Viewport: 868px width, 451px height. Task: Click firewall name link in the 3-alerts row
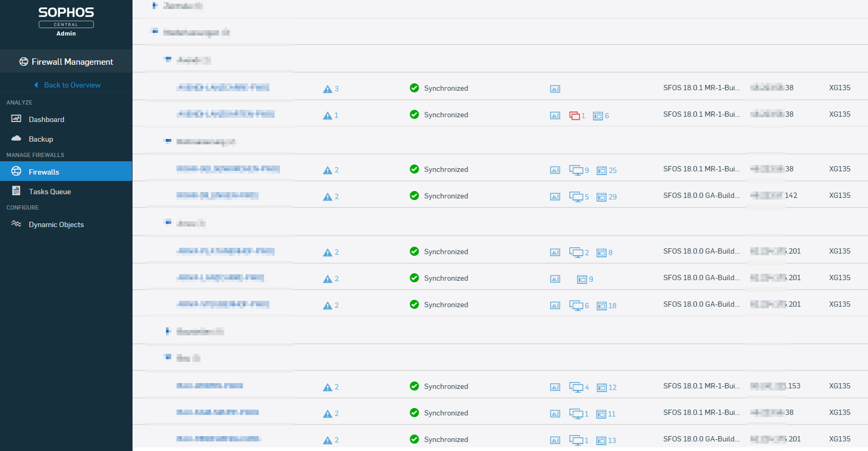point(223,88)
